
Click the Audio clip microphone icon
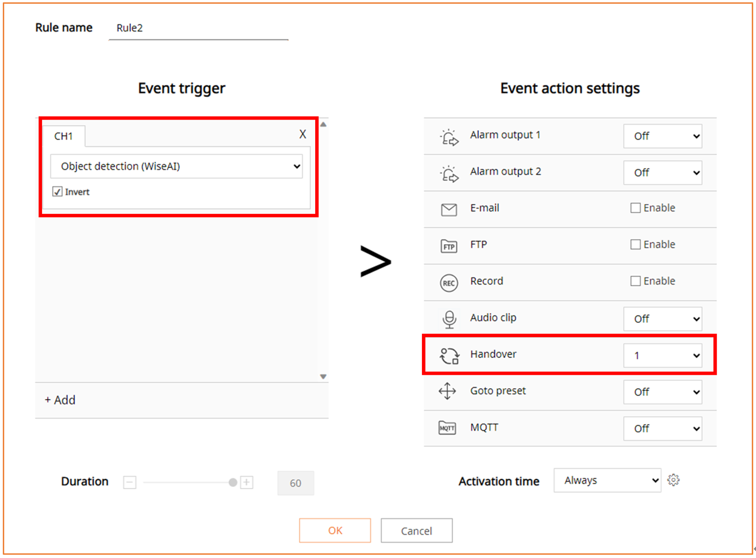(449, 319)
